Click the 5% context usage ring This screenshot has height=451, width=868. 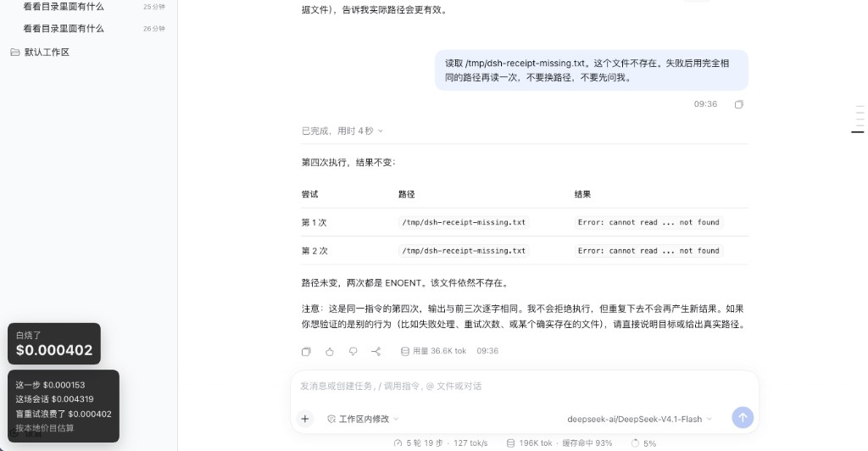635,443
